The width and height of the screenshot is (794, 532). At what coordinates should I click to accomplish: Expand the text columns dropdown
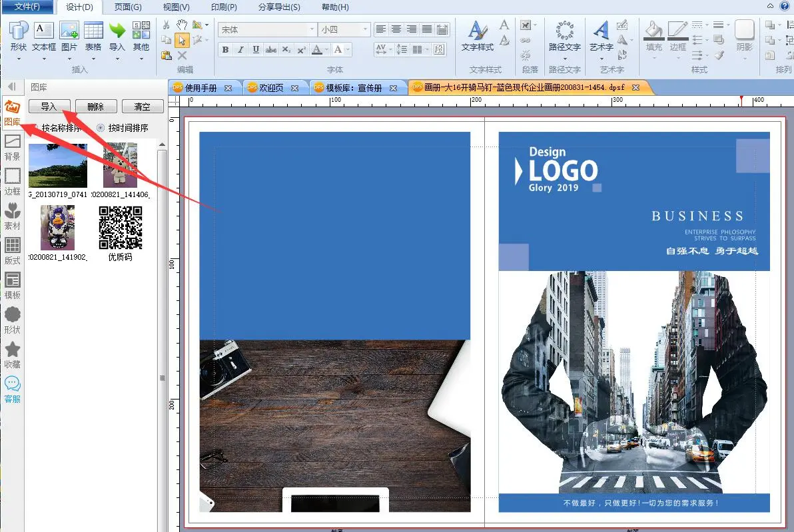pos(428,49)
